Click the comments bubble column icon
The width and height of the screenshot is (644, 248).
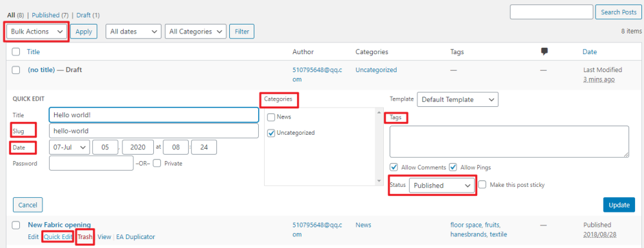(545, 52)
